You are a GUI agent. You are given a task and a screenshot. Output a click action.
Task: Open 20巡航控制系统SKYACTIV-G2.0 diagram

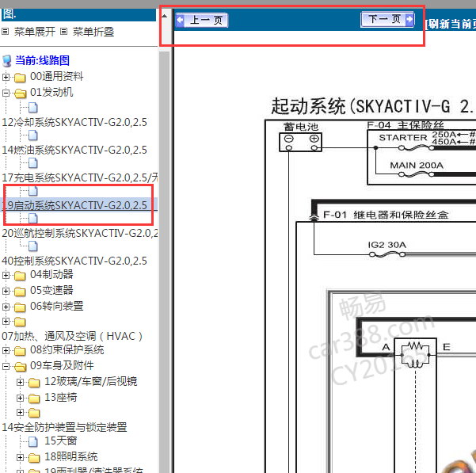79,233
